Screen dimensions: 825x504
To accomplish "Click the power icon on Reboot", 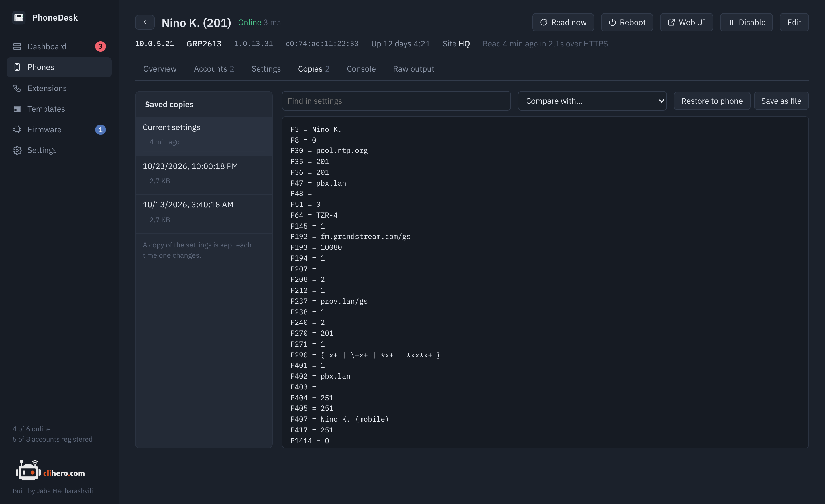I will coord(612,22).
